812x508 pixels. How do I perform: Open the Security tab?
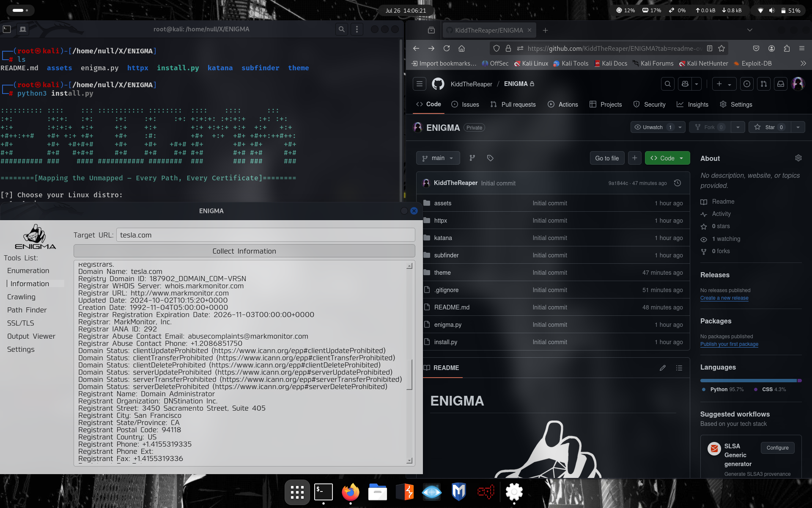[x=650, y=105]
